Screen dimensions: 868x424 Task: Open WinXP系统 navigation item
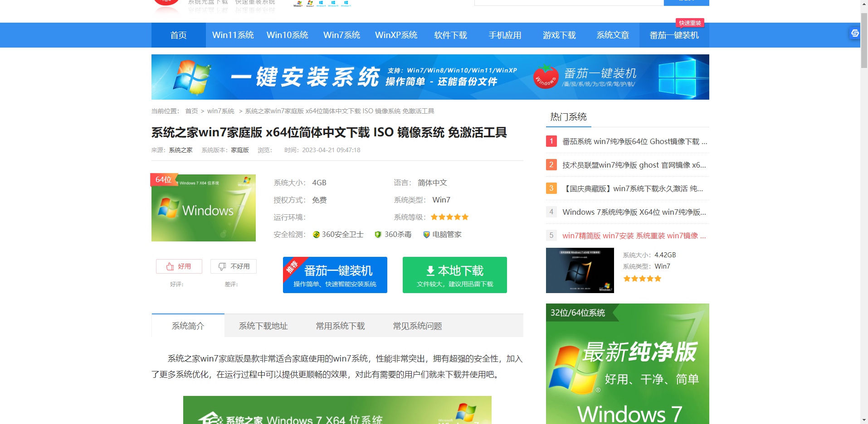pos(396,35)
